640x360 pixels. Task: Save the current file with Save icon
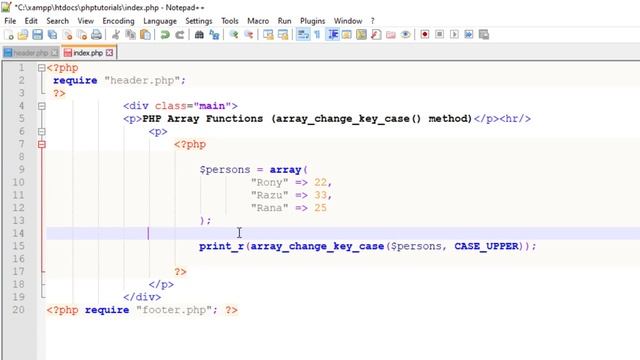point(38,35)
